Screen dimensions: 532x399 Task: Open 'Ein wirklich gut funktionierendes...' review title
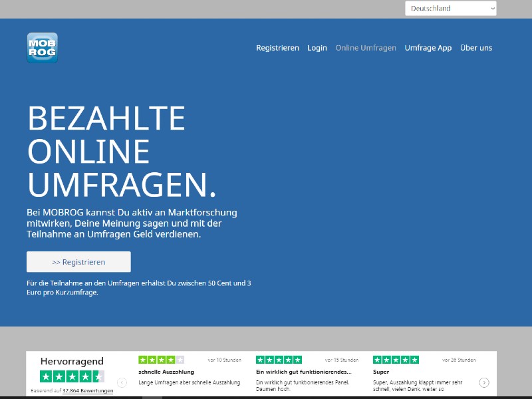(303, 372)
